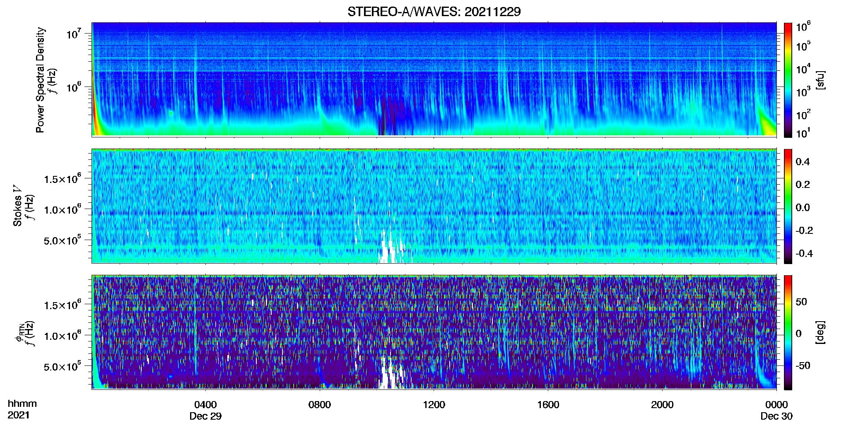Click the -0.2 label on the Stokes V color bar

(804, 231)
